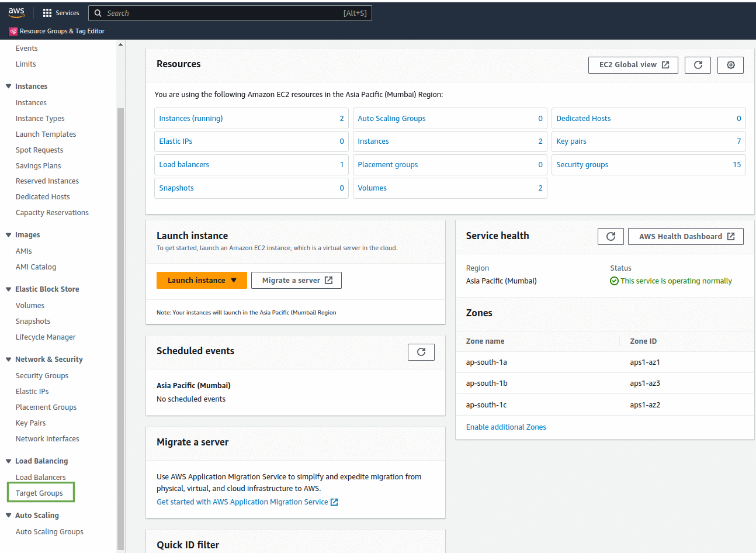Click the ap-south-1a zone name
756x553 pixels.
[x=486, y=362]
